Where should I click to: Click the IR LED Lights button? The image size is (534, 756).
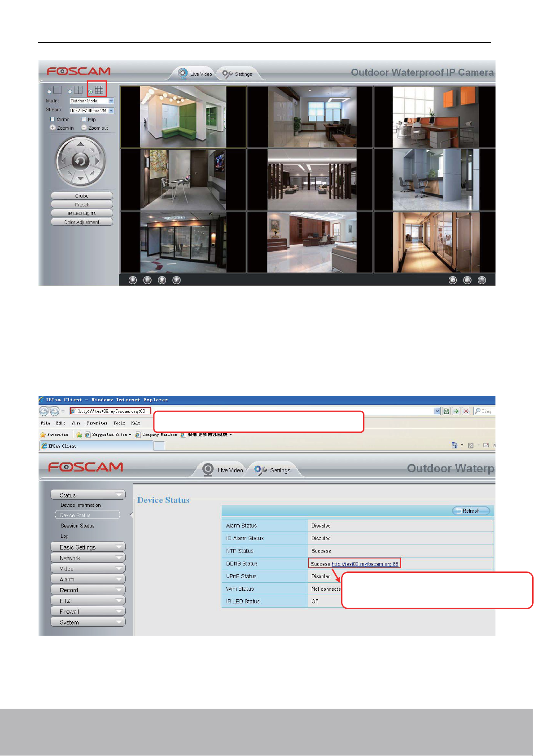[x=82, y=213]
